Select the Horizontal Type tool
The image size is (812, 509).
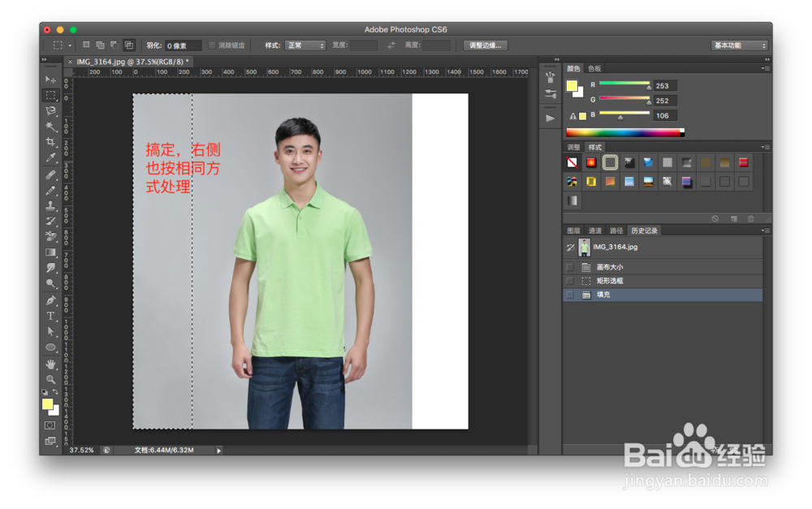click(50, 316)
